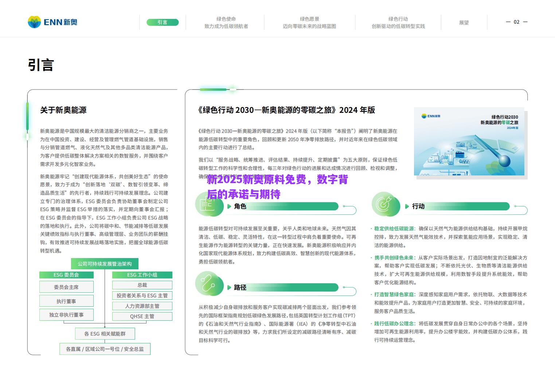Click the 携手共创绿色未来 bullet heading
Screen dimensions: 555x392
pyautogui.click(x=394, y=258)
